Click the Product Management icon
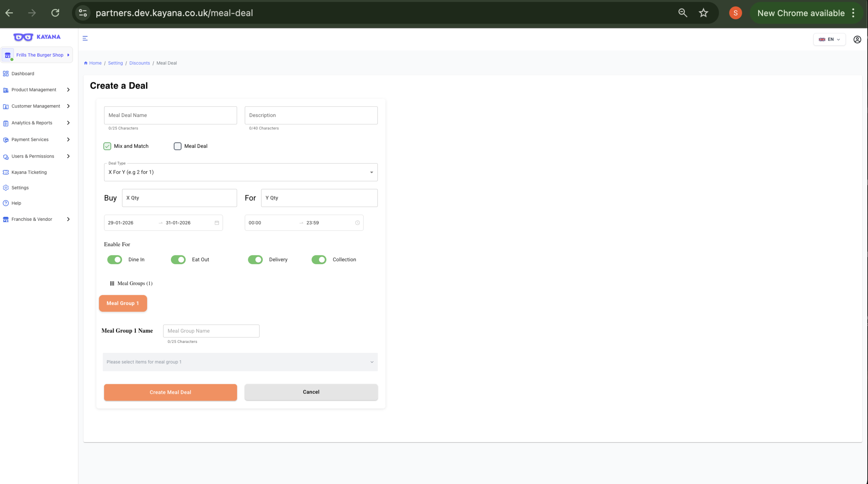The image size is (868, 484). point(6,90)
